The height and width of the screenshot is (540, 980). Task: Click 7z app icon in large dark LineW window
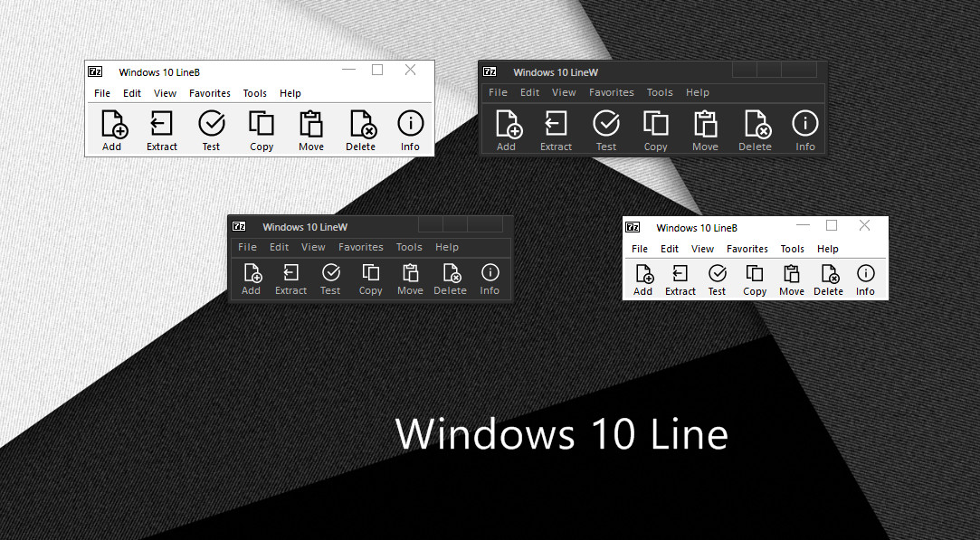(490, 71)
